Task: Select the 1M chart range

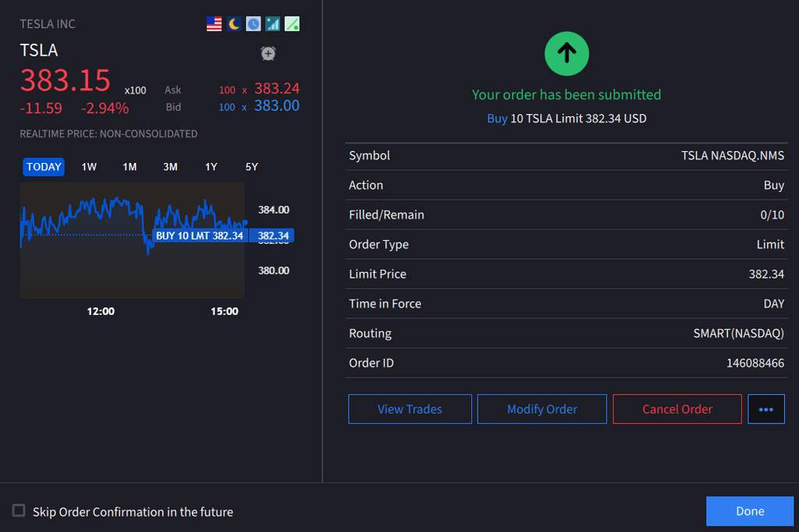Action: point(130,167)
